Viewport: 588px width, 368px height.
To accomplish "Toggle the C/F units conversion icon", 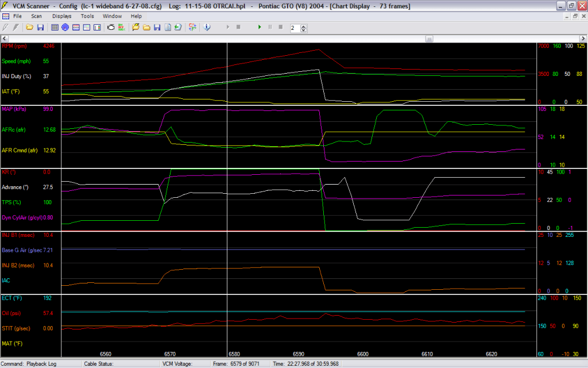I will point(192,28).
